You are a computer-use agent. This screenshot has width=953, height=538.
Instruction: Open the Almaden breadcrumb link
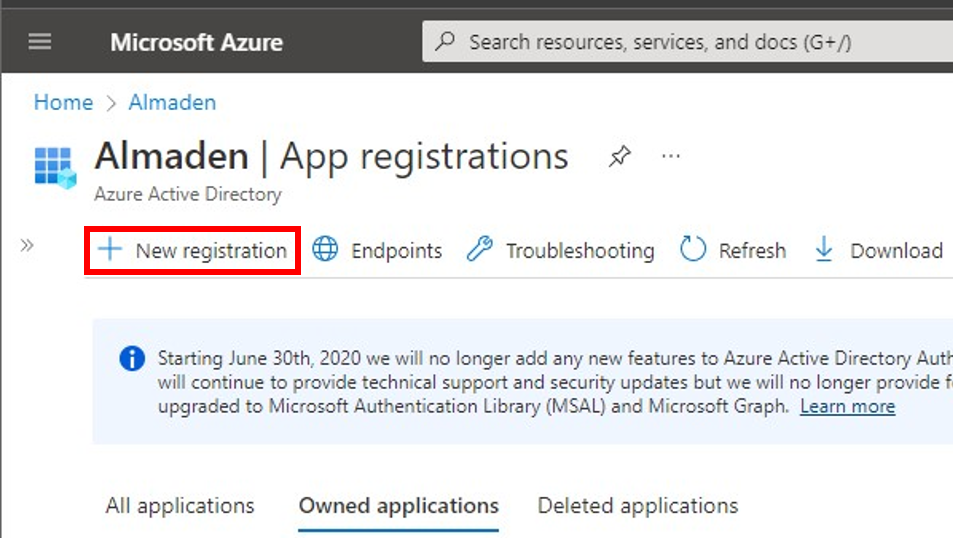point(172,102)
